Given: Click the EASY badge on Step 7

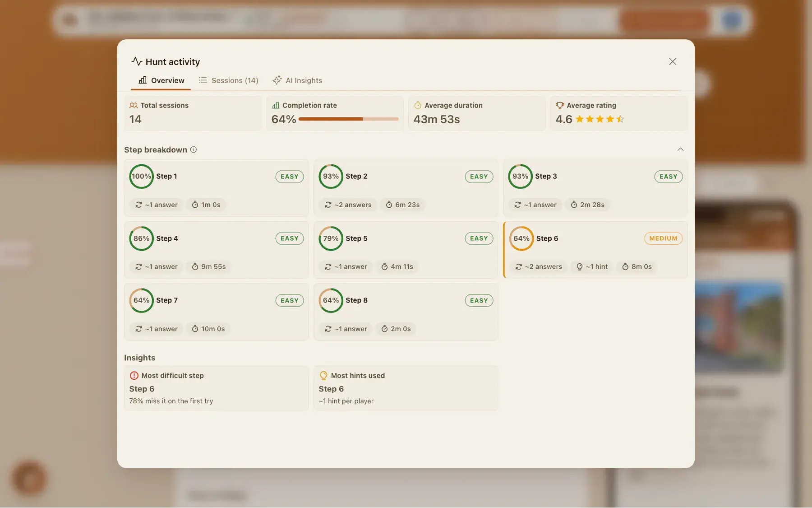Looking at the screenshot, I should pyautogui.click(x=290, y=300).
